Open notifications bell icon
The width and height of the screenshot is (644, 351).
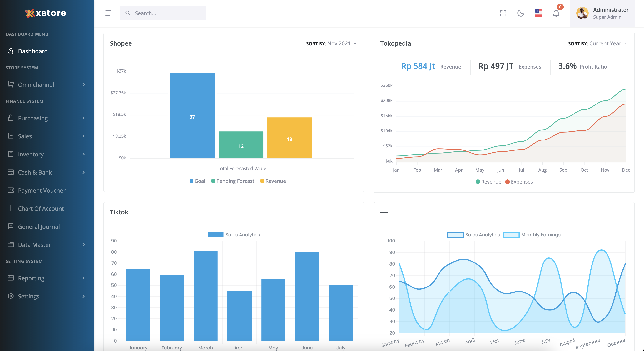[x=556, y=13]
